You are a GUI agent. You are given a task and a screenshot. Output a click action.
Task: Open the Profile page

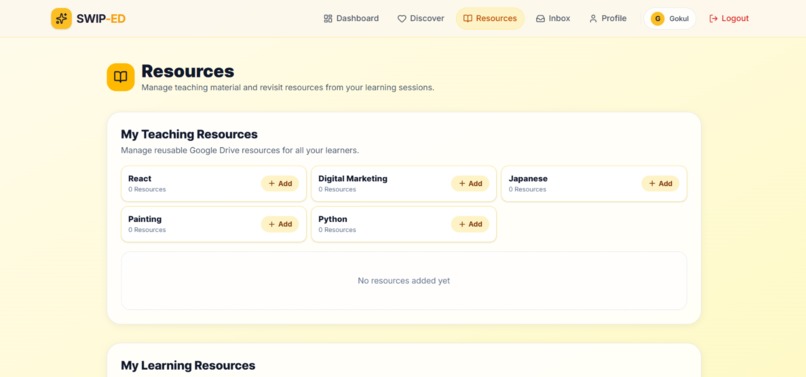[x=608, y=19]
